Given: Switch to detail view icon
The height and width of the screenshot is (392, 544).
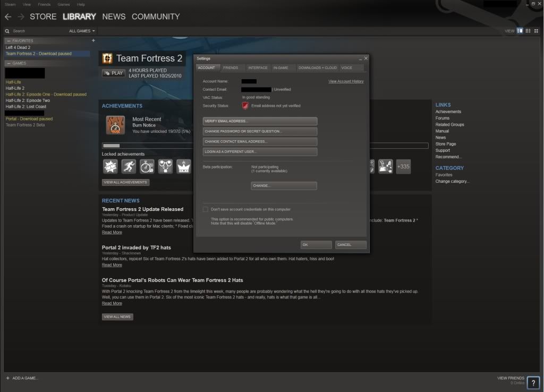Looking at the screenshot, I should pyautogui.click(x=520, y=31).
